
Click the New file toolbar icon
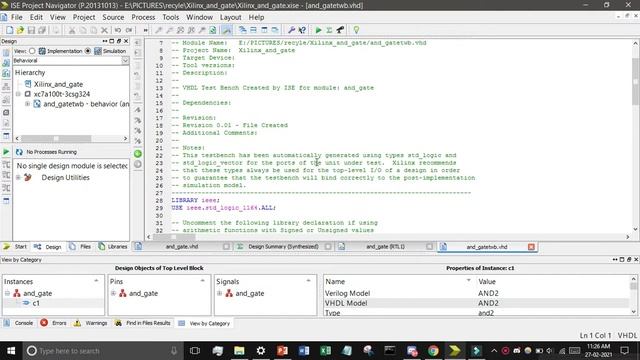(9, 30)
